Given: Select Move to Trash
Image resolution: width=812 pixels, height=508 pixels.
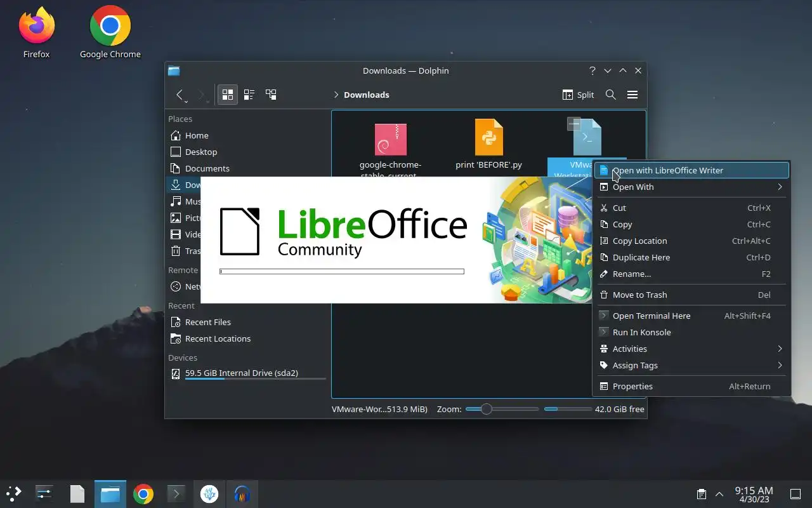Looking at the screenshot, I should (x=691, y=295).
